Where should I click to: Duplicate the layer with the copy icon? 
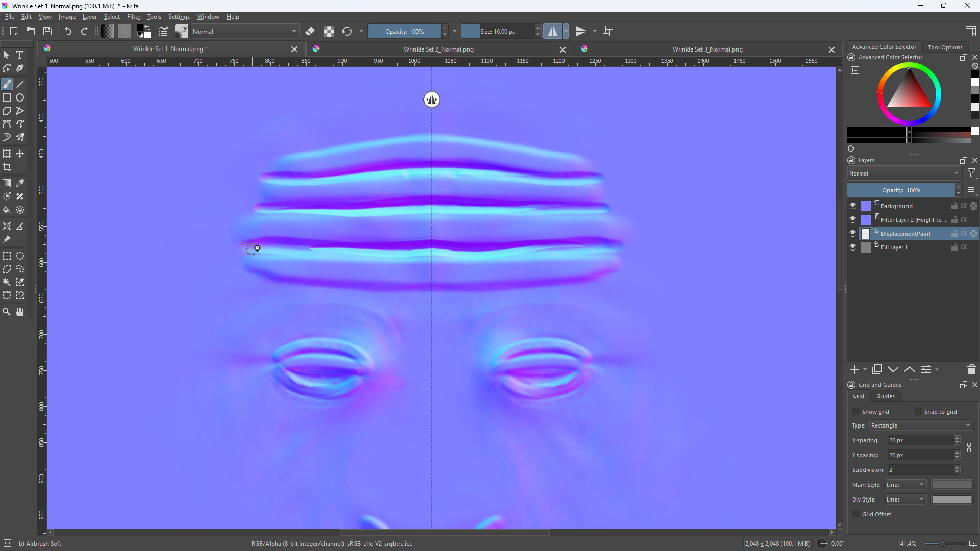(x=877, y=369)
